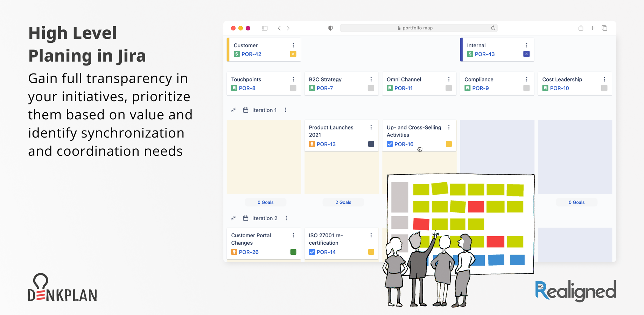Click the bookmark epic icon beside POR-8
The image size is (644, 315).
coord(234,88)
